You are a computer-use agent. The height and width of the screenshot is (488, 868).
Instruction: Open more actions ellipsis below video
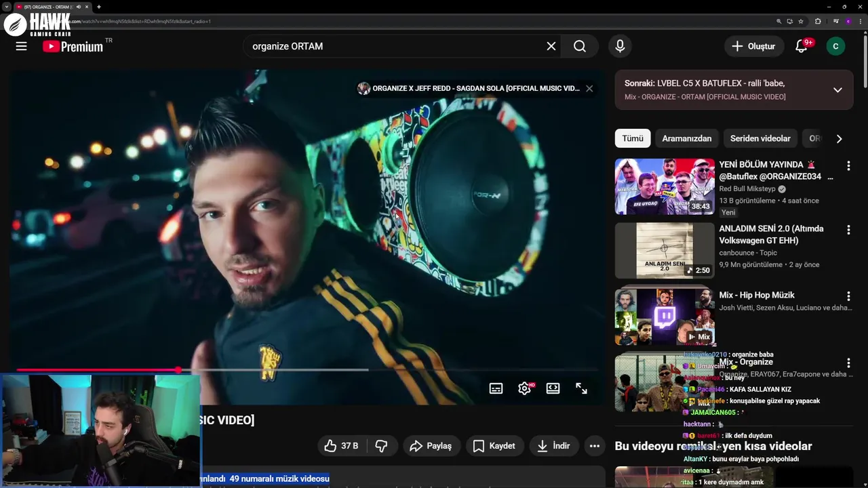(x=595, y=446)
